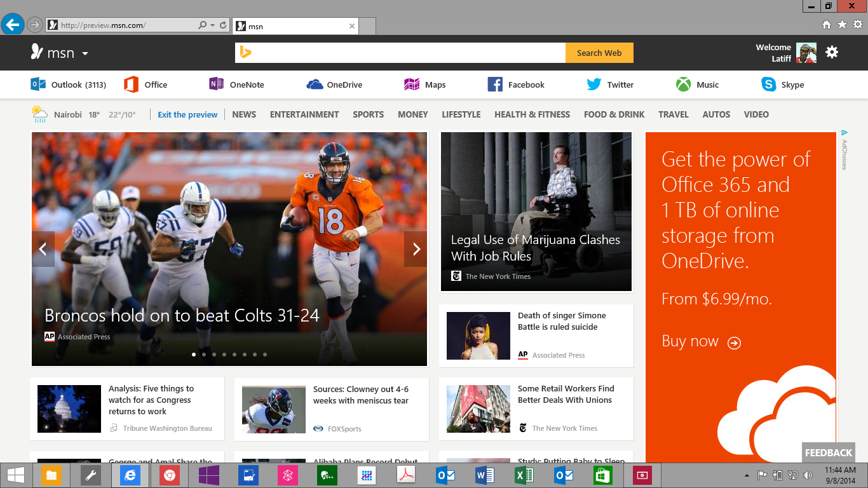868x488 pixels.
Task: Open the Simone Battle story
Action: 536,335
